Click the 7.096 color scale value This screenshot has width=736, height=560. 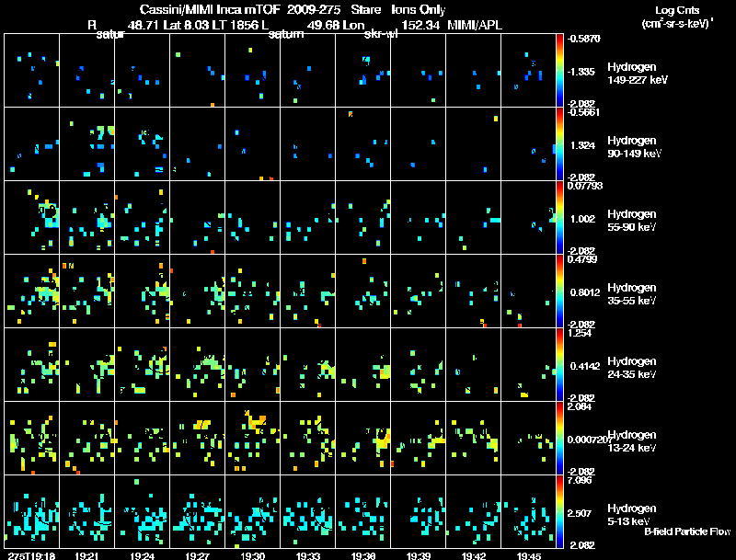pyautogui.click(x=580, y=480)
